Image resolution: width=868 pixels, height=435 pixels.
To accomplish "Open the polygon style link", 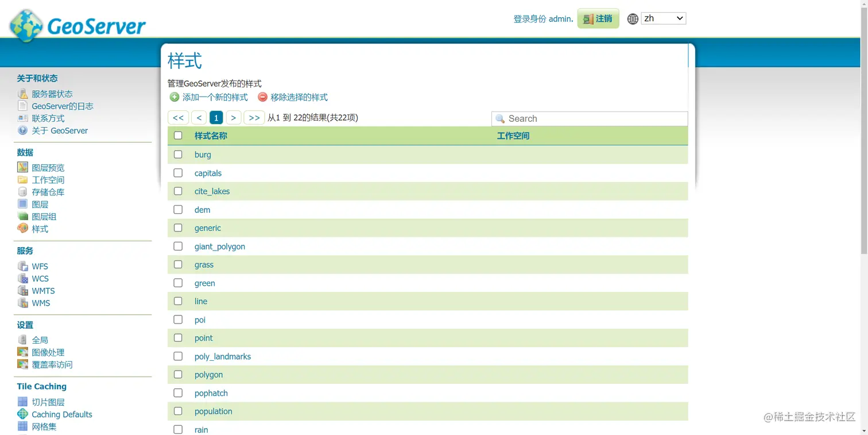I will [x=208, y=375].
